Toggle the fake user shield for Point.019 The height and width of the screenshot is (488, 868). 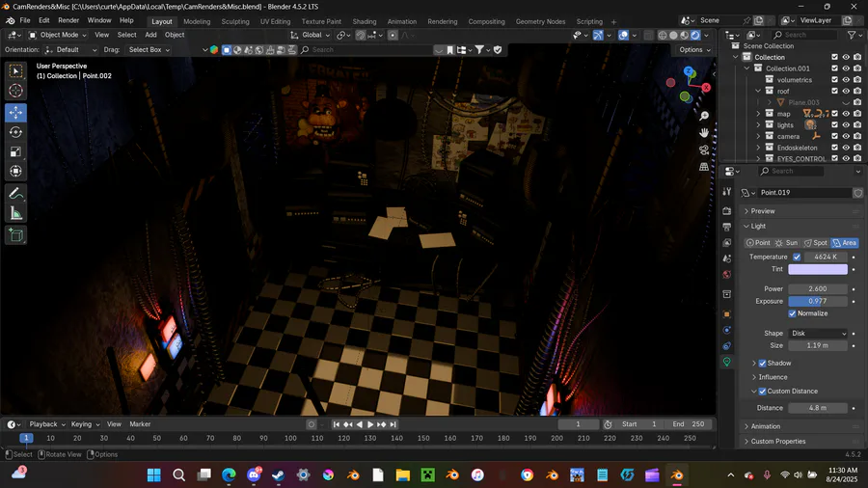point(858,193)
